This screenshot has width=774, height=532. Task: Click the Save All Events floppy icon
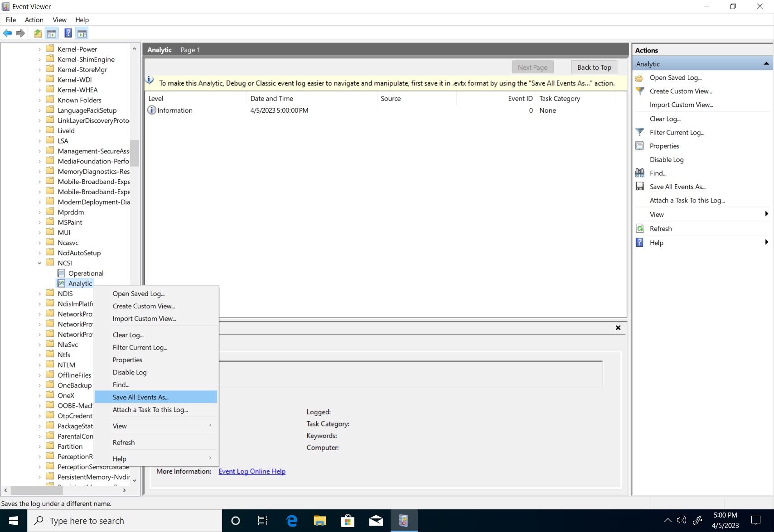(x=639, y=187)
